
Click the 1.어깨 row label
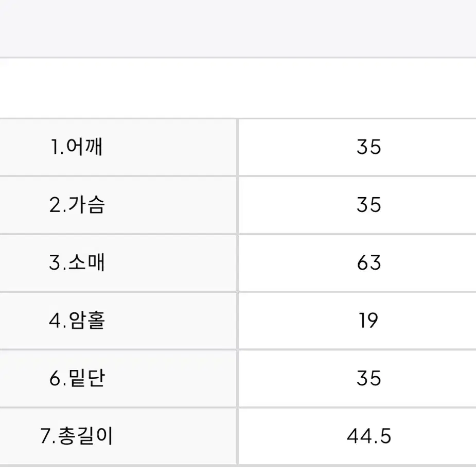(77, 147)
